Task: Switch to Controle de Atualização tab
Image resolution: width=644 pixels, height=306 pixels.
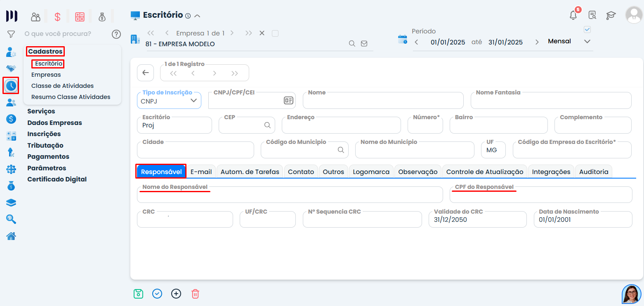Action: pyautogui.click(x=485, y=172)
